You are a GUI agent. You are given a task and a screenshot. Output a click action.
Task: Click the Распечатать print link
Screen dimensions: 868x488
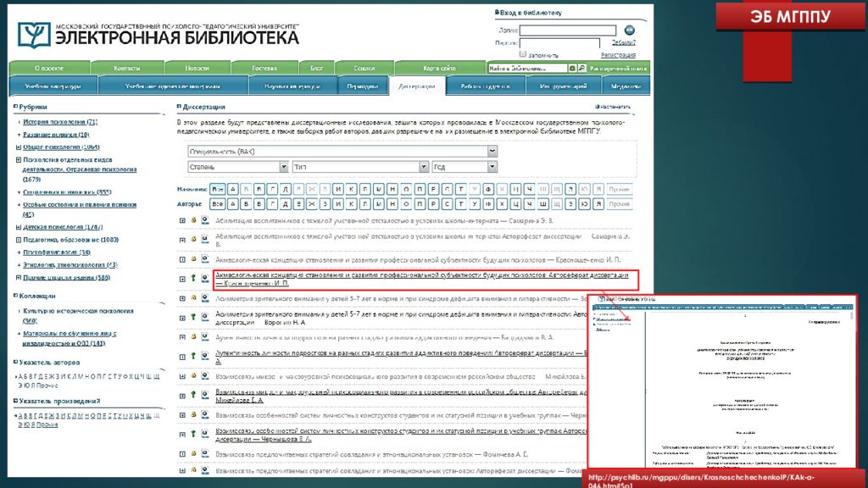tap(613, 107)
